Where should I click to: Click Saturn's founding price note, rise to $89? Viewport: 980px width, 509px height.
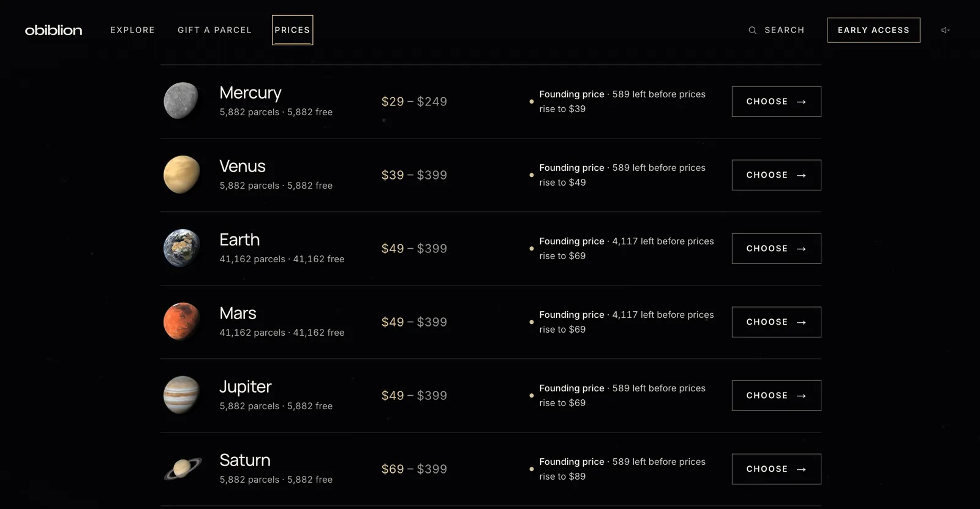[622, 469]
